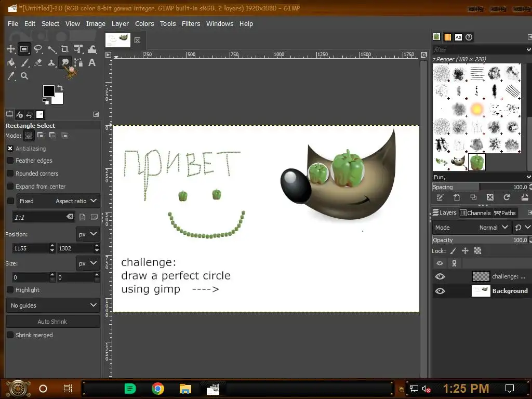
Task: Open the Patterns tab icon
Action: (447, 37)
